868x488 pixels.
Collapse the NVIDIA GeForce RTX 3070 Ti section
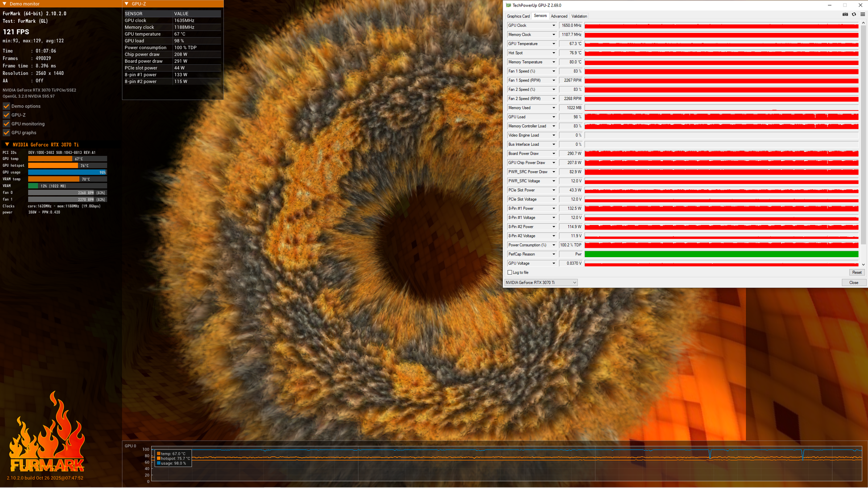[x=7, y=145]
